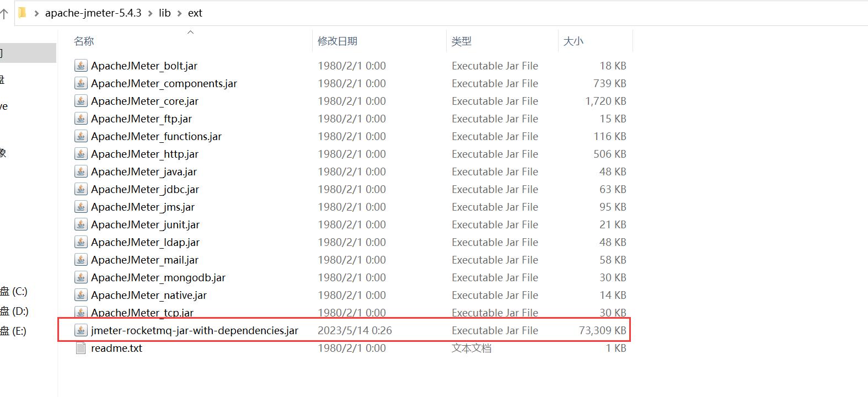Screen dimensions: 868x397
Task: Select readme.txt file name
Action: pos(117,348)
